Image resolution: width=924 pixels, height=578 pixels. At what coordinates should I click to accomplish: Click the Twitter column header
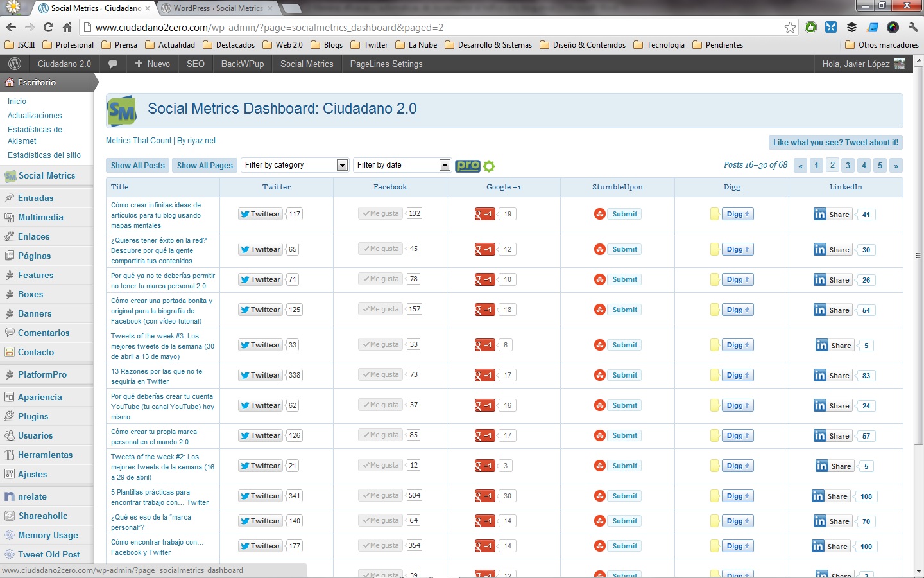(277, 187)
